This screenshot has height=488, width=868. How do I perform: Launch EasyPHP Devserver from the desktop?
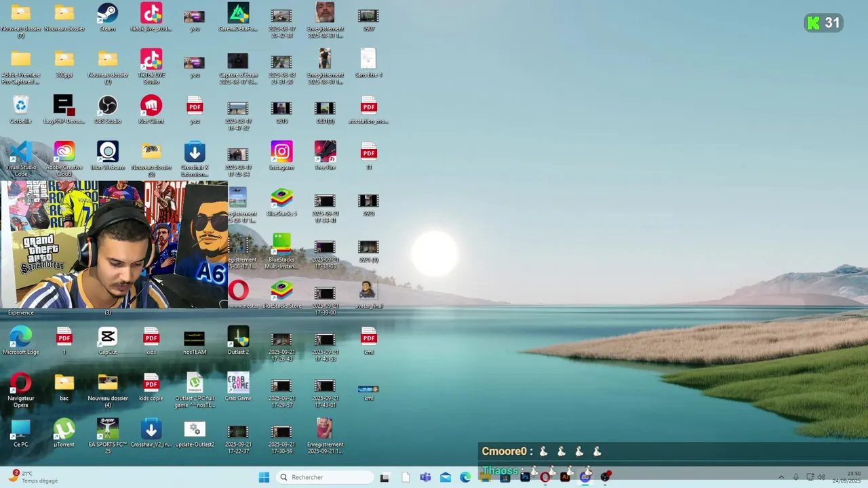tap(64, 109)
